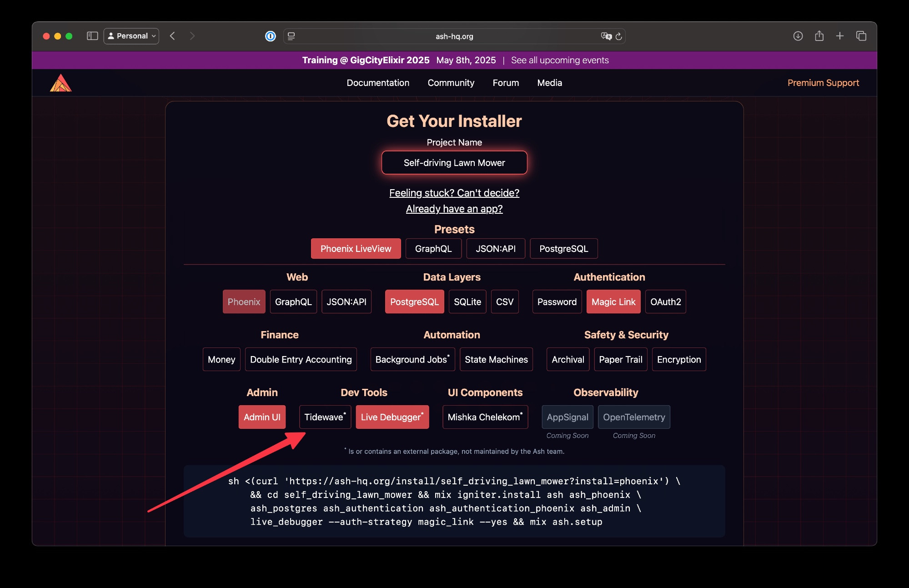
Task: Toggle Background Jobs option
Action: [412, 359]
